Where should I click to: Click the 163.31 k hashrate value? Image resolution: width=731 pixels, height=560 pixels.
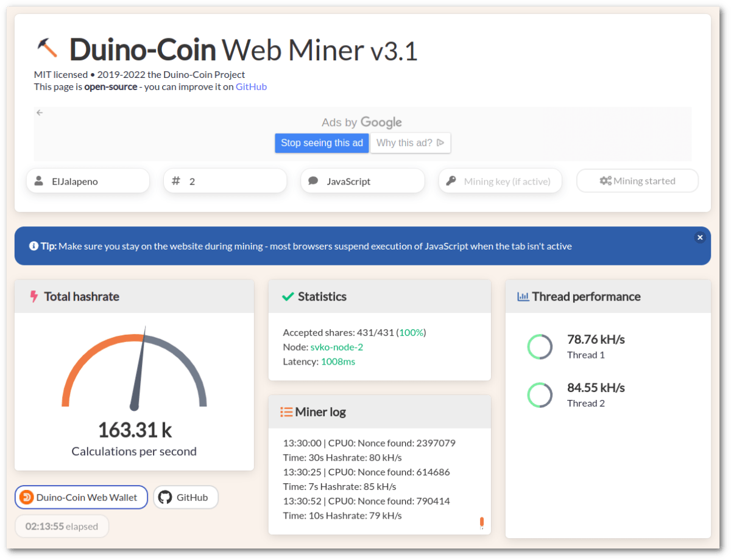[135, 430]
